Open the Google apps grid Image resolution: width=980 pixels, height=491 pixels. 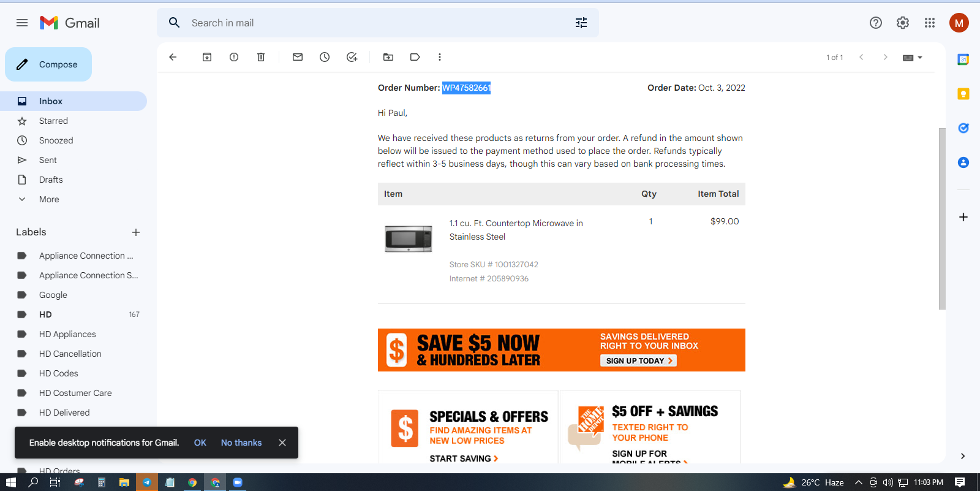[x=930, y=23]
